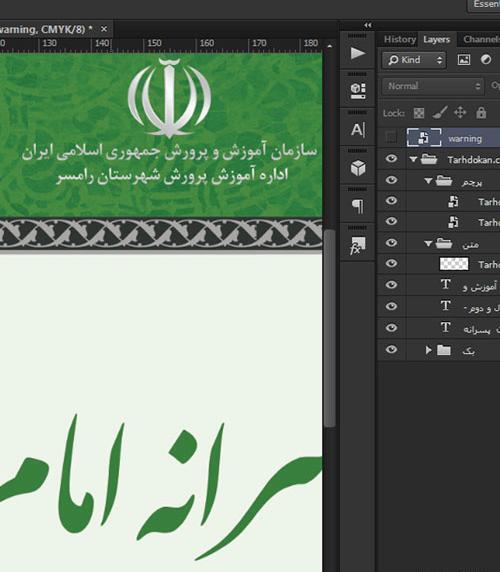Screen dimensions: 500x572
Task: Click the horizontal ruler at 150
Action: [x=154, y=43]
